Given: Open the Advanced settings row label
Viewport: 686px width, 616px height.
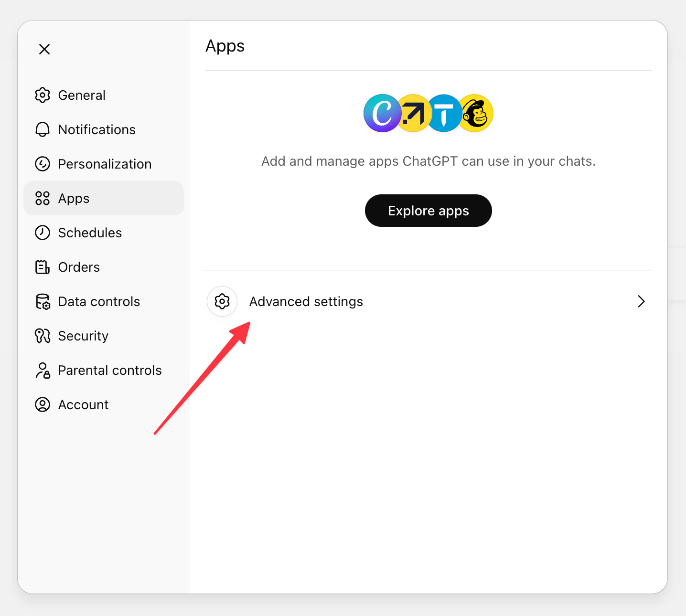Looking at the screenshot, I should click(x=306, y=301).
